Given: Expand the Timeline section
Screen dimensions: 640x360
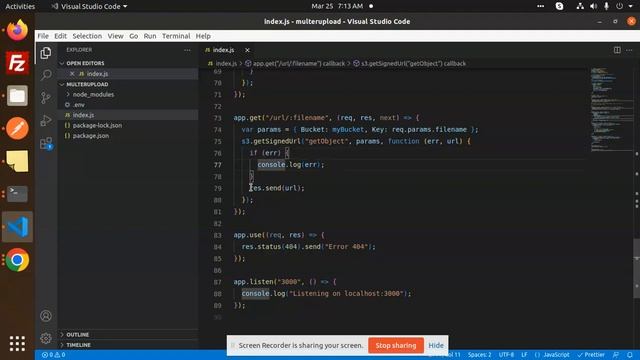Looking at the screenshot, I should [x=78, y=345].
